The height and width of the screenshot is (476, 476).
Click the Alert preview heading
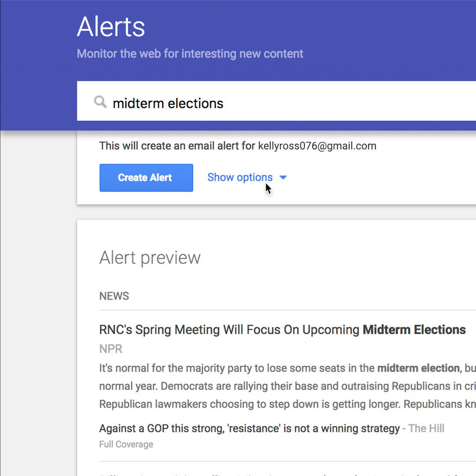coord(150,258)
